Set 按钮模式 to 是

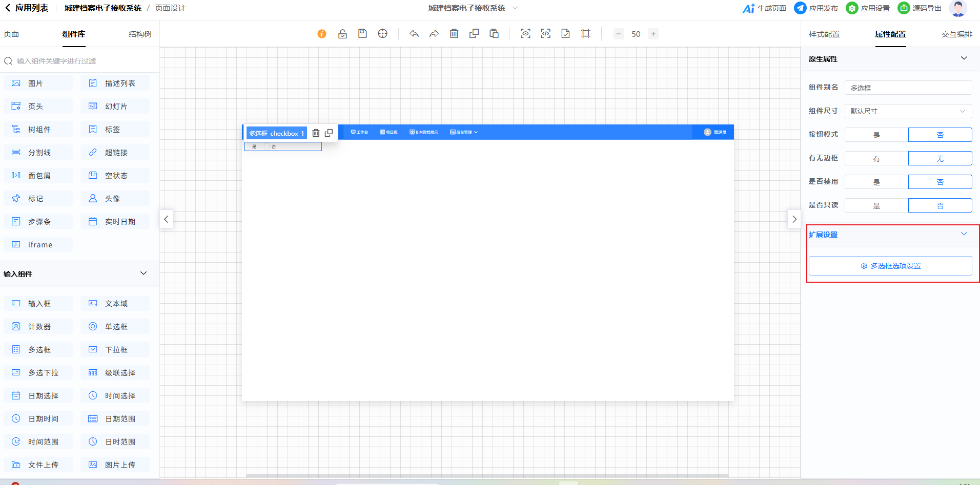tap(876, 135)
